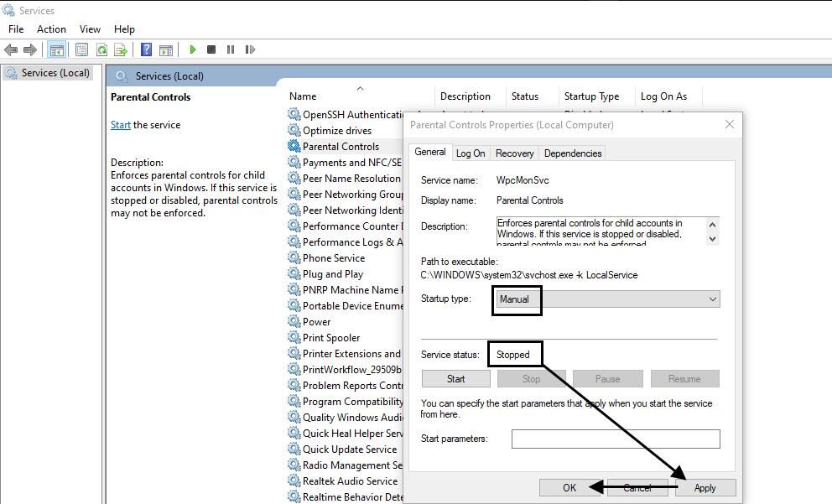Click the Restart Service toolbar icon

tap(250, 49)
